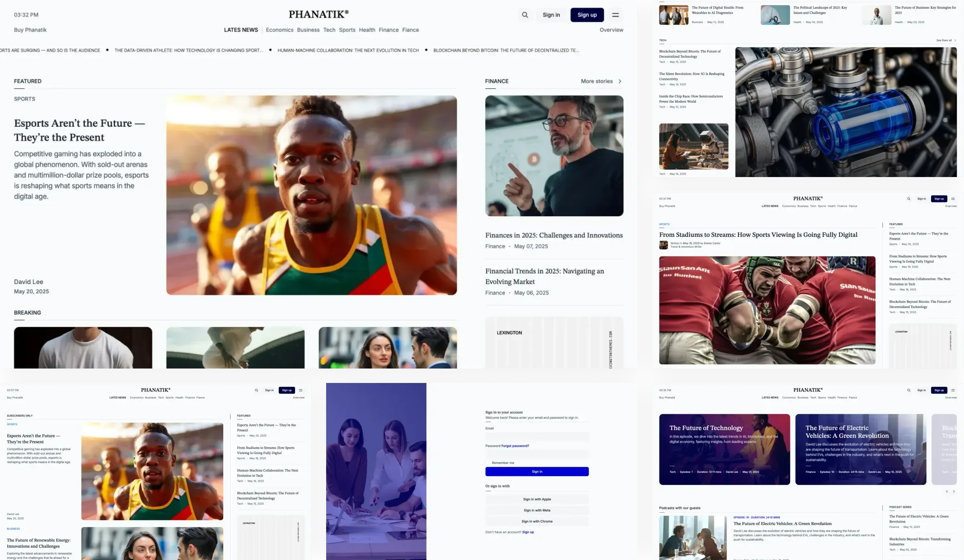This screenshot has width=964, height=560.
Task: Click the Forgot password? link
Action: pyautogui.click(x=515, y=446)
